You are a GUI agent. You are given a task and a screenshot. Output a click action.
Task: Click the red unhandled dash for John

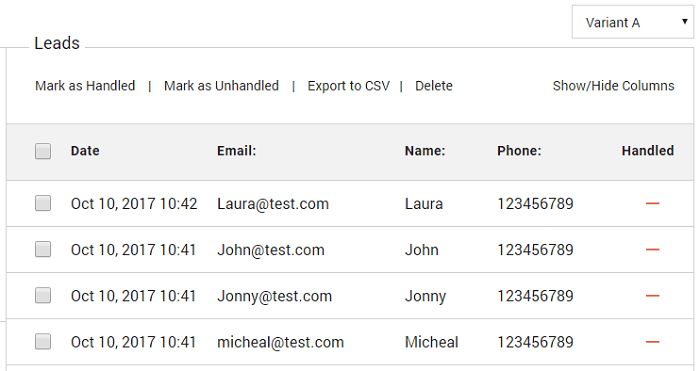pos(652,250)
